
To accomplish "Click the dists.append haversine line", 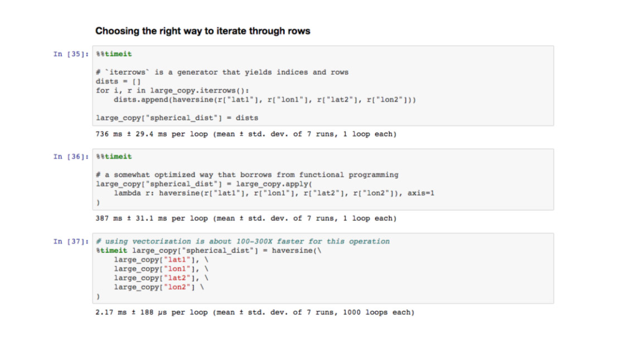I will 264,100.
